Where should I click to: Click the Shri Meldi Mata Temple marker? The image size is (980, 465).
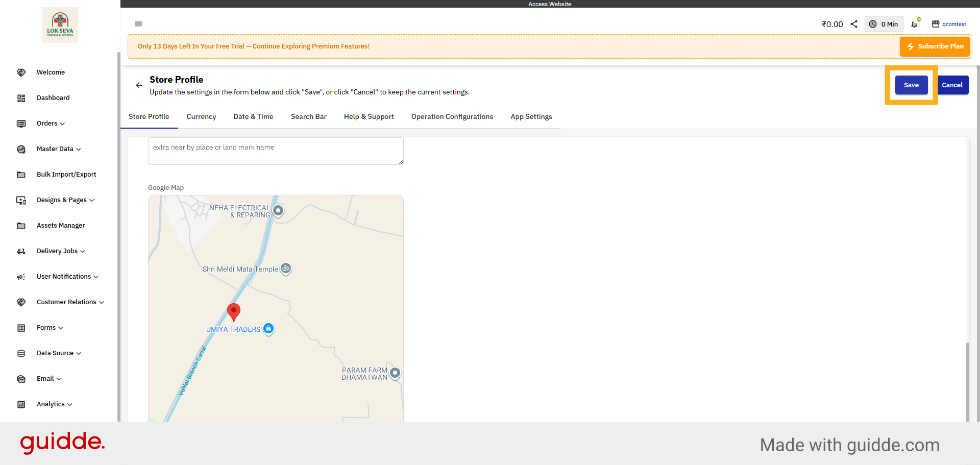(286, 268)
